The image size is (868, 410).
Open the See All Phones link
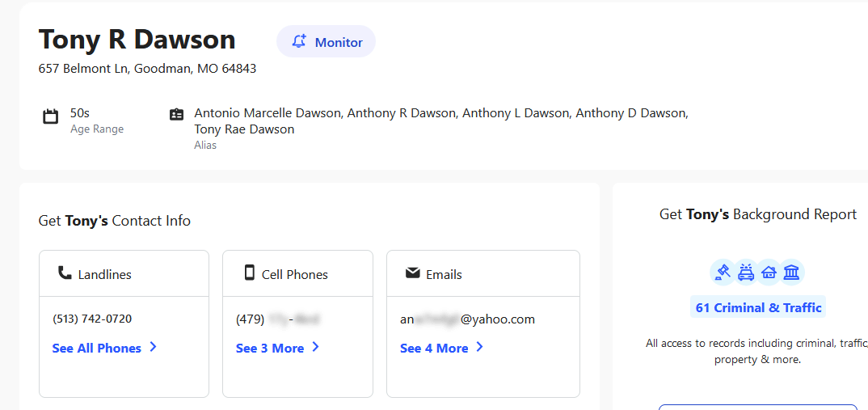[97, 349]
